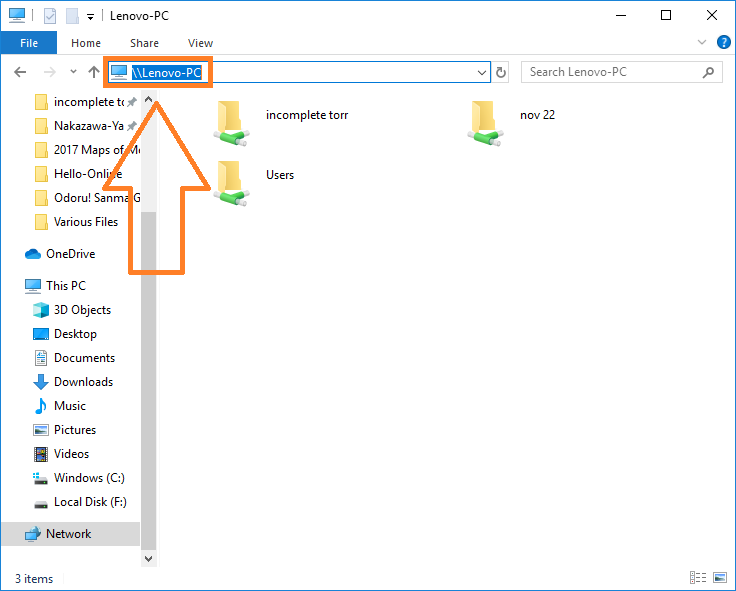Click the Back navigation arrow

tap(20, 72)
